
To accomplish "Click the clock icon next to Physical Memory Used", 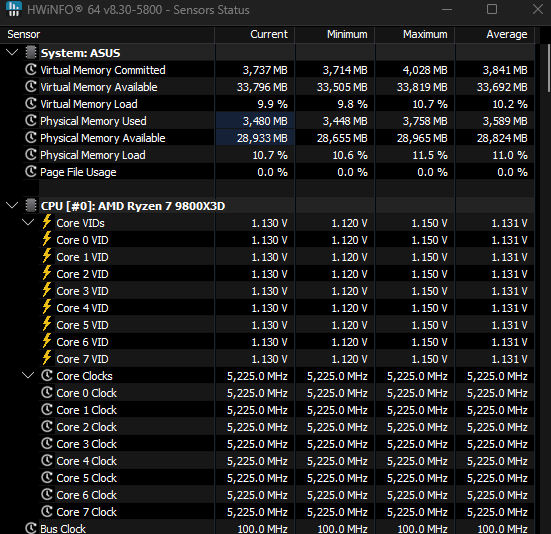I will tap(31, 121).
